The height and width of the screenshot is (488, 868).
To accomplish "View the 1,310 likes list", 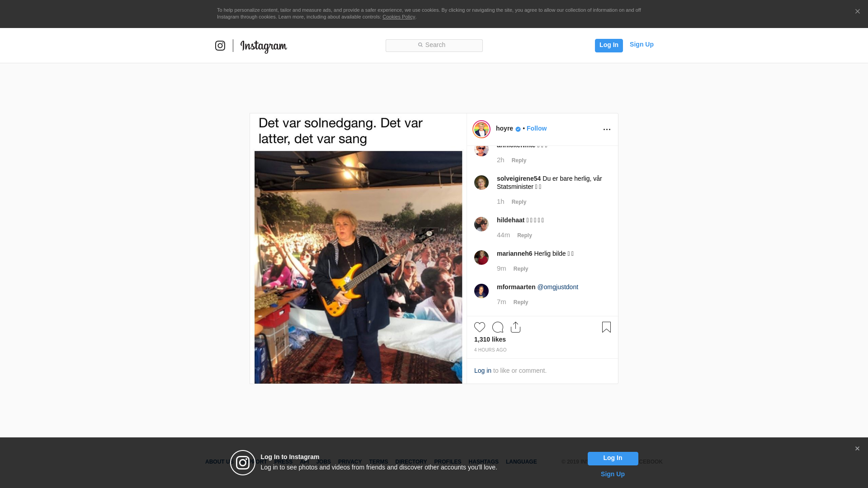I will coord(490,339).
